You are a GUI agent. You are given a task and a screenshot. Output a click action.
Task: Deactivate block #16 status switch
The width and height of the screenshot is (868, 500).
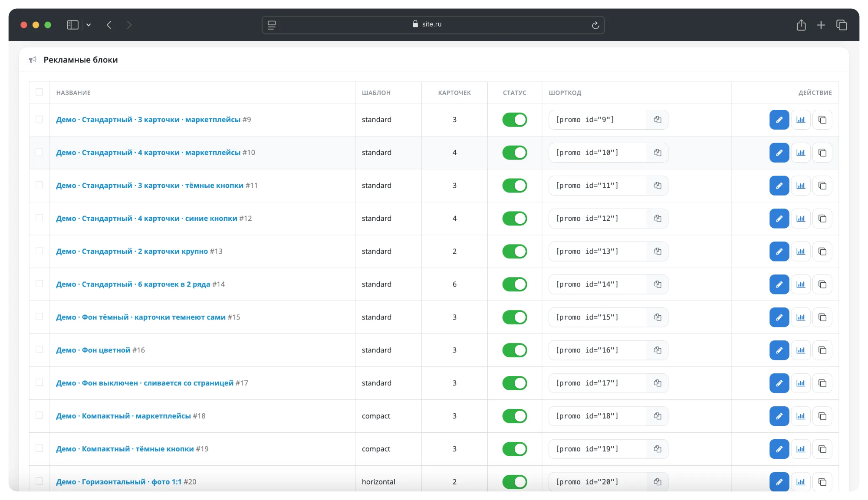(x=514, y=350)
